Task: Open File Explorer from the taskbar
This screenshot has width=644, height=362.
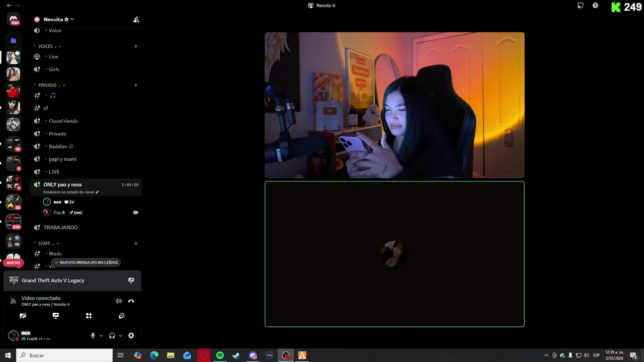Action: (171, 355)
